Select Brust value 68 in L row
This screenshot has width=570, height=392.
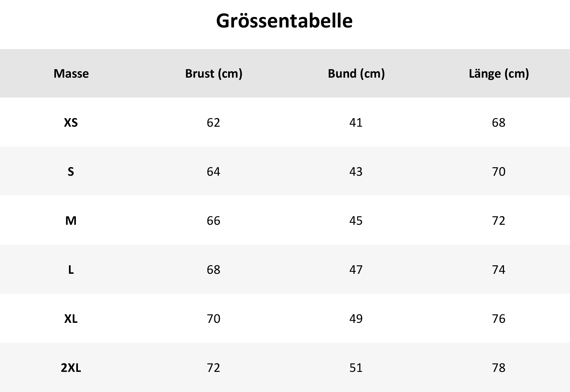pyautogui.click(x=213, y=270)
